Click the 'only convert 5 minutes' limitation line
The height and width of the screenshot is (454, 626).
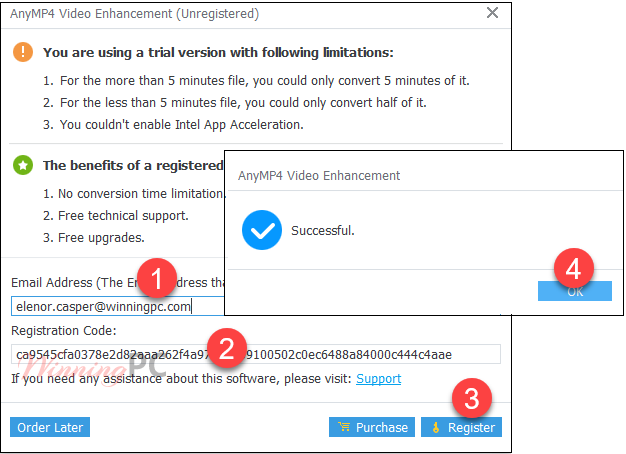pos(256,81)
